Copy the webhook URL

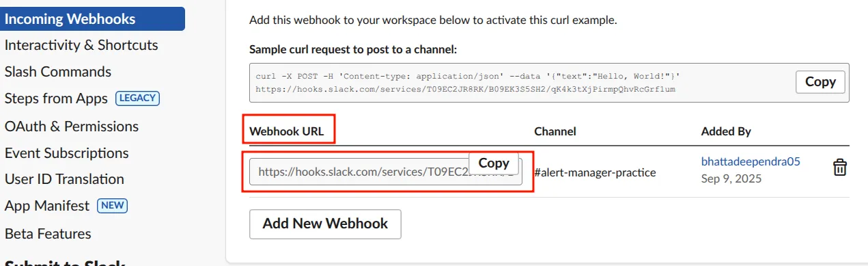[x=494, y=163]
